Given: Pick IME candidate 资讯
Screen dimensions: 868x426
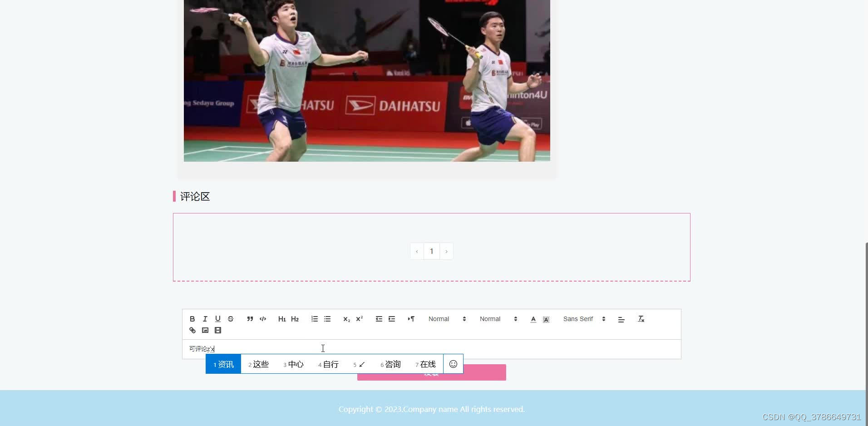Looking at the screenshot, I should click(223, 364).
